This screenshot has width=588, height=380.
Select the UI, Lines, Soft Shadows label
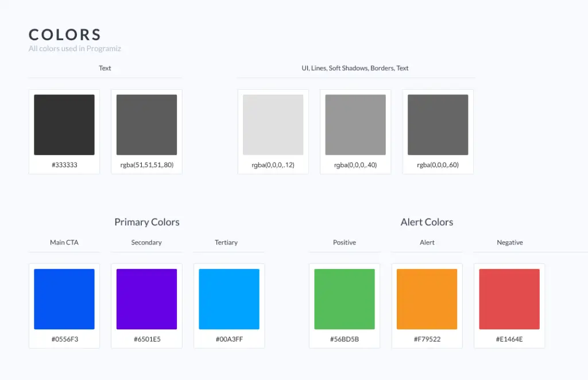(x=355, y=68)
